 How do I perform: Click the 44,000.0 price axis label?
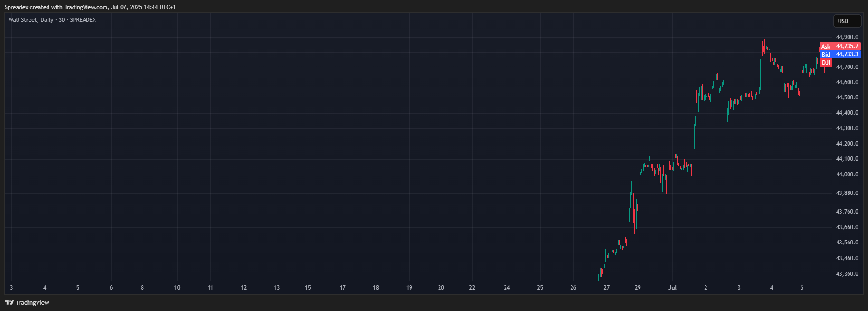(847, 175)
